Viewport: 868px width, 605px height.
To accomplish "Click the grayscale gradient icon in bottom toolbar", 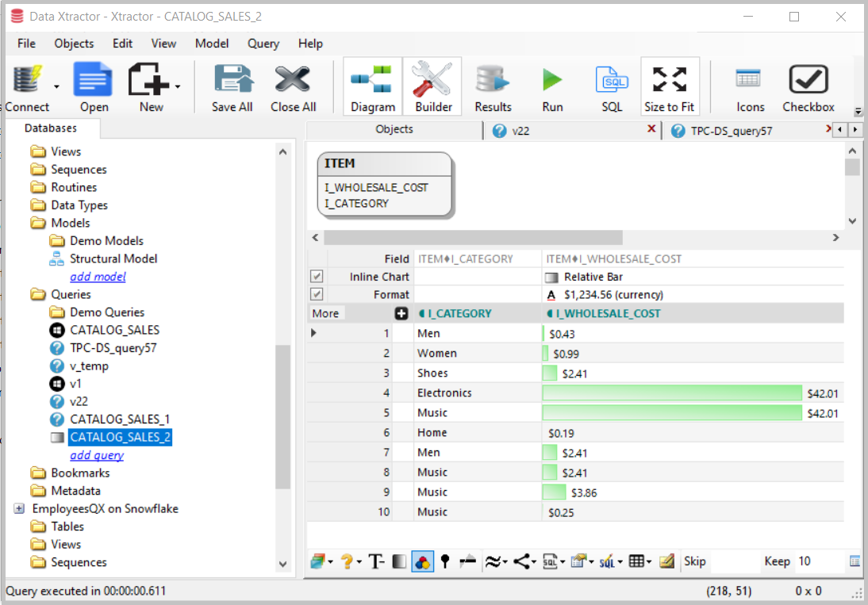I will pyautogui.click(x=398, y=561).
